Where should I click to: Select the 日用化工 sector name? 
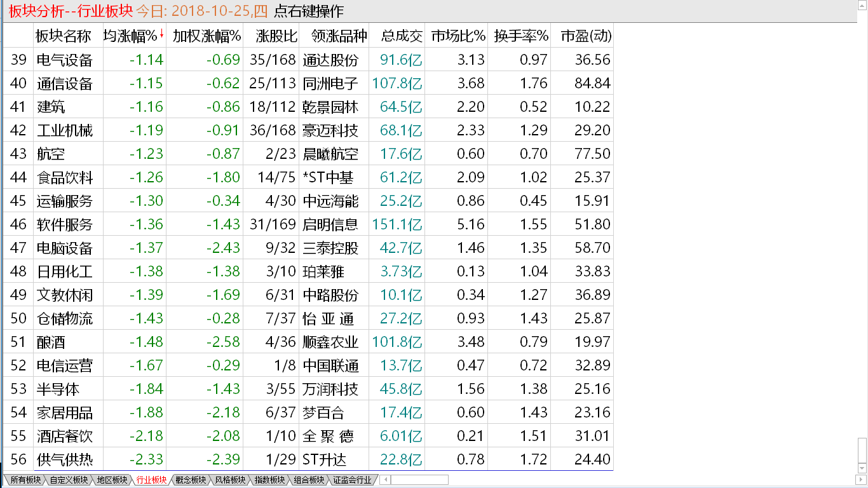pos(65,271)
